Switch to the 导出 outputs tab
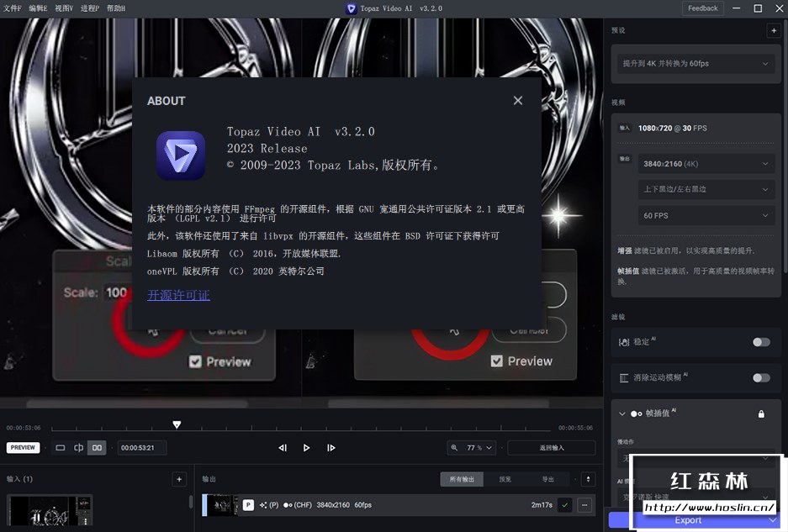This screenshot has width=788, height=532. pyautogui.click(x=547, y=479)
